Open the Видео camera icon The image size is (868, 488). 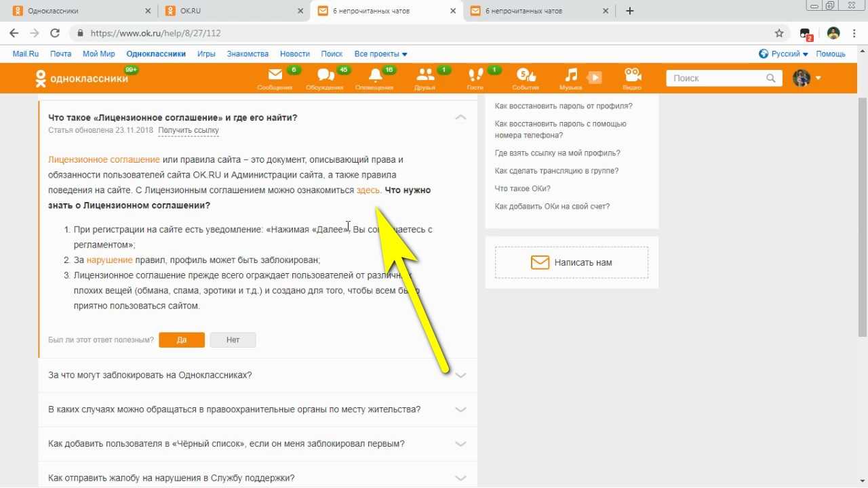pos(632,75)
